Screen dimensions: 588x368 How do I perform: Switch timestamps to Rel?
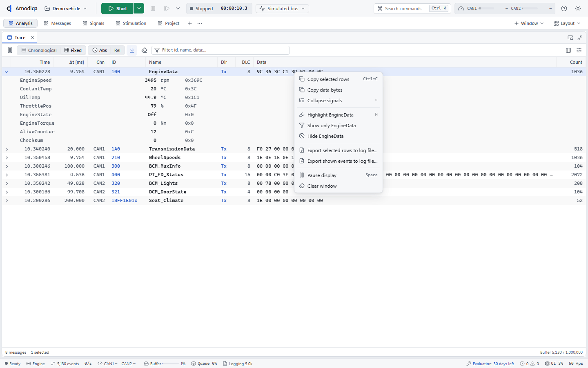[117, 50]
